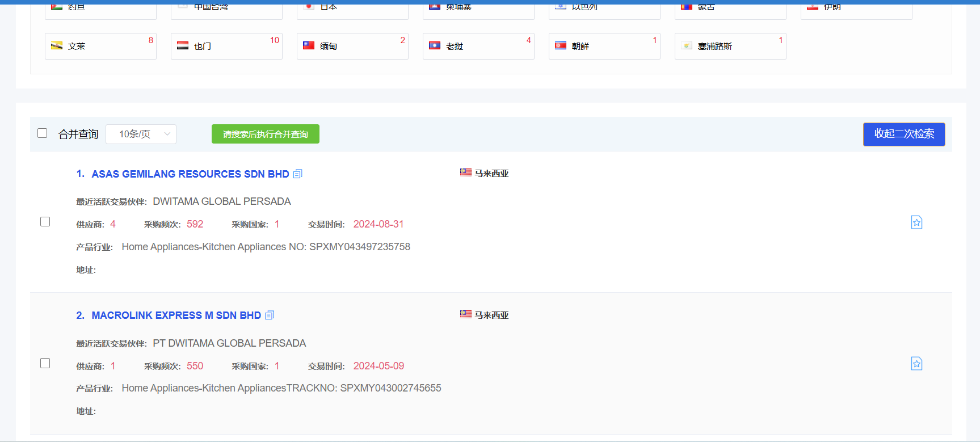Viewport: 980px width, 442px height.
Task: Click the 收起二次检索 button
Action: [x=904, y=134]
